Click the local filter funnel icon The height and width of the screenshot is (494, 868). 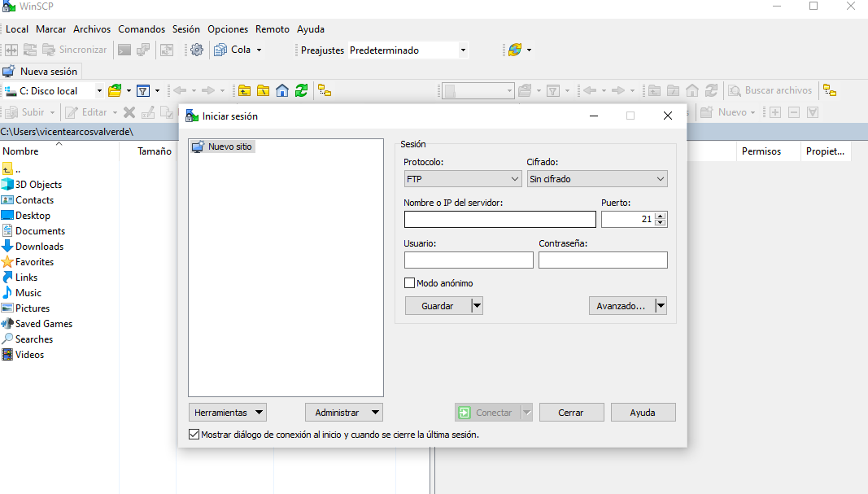click(142, 90)
